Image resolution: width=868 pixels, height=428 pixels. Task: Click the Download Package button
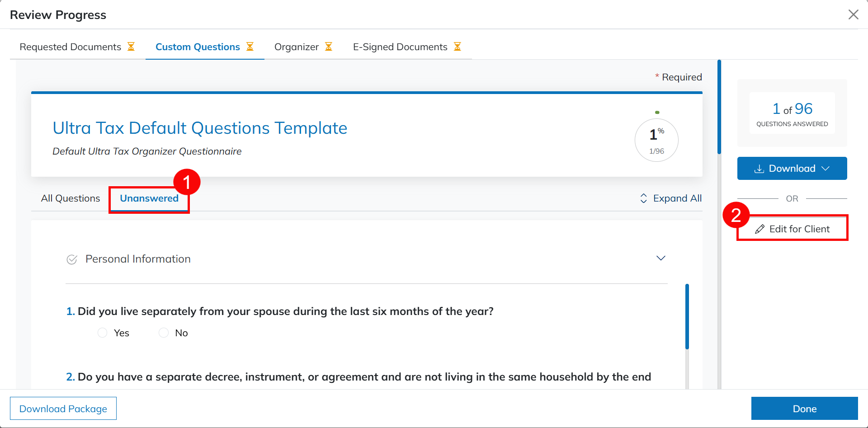[x=63, y=409]
